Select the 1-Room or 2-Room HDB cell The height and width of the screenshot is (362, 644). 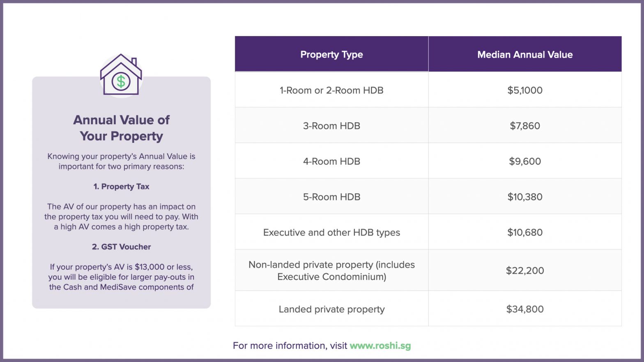coord(331,90)
